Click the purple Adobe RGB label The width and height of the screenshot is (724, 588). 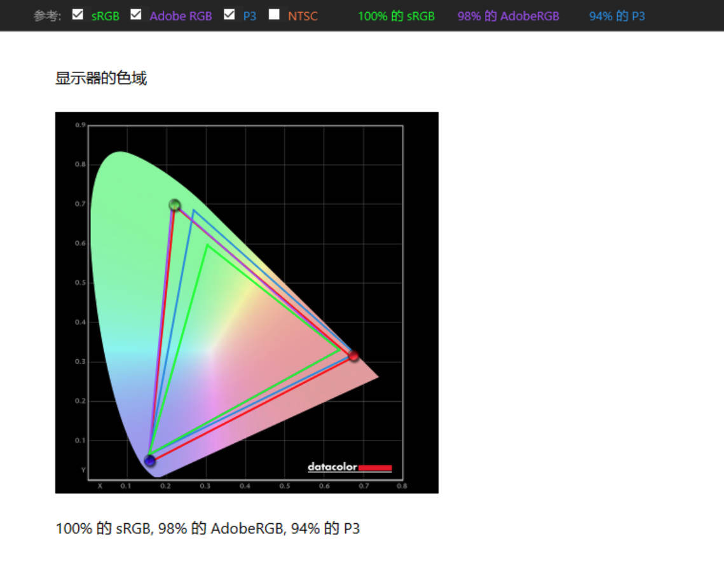[x=181, y=16]
